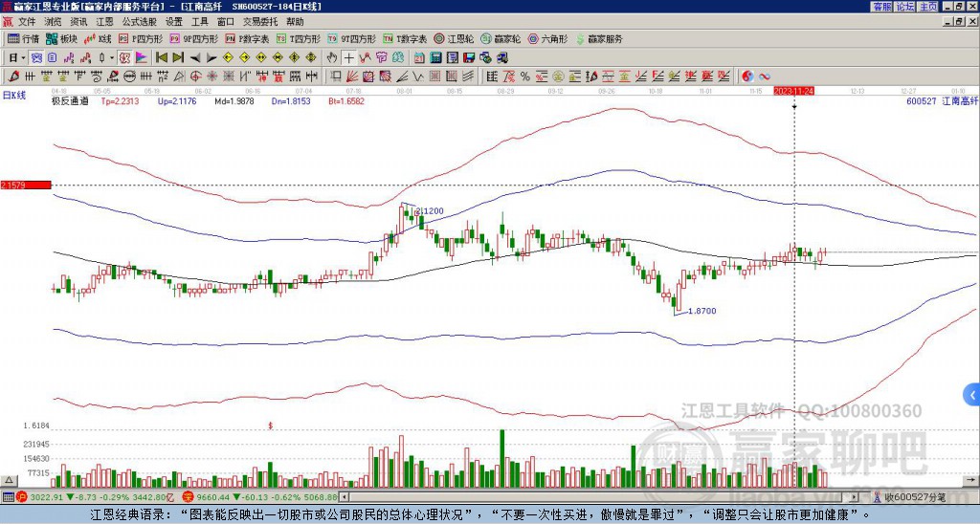This screenshot has width=980, height=524.
Task: Open the 帮助 menu
Action: (x=295, y=22)
